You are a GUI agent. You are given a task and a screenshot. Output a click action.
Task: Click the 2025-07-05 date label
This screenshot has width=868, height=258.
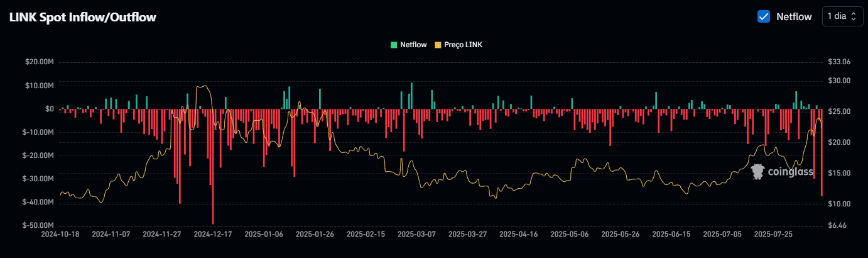pos(722,233)
